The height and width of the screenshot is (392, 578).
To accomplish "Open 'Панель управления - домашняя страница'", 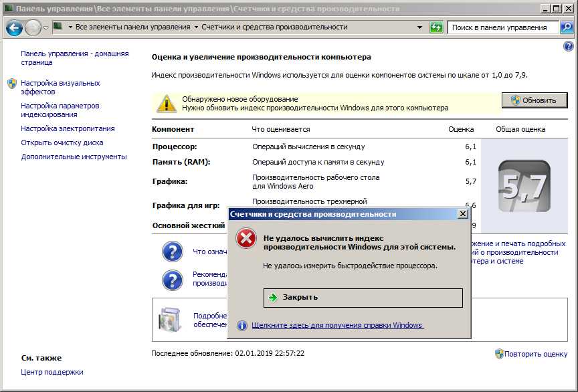I will click(75, 58).
